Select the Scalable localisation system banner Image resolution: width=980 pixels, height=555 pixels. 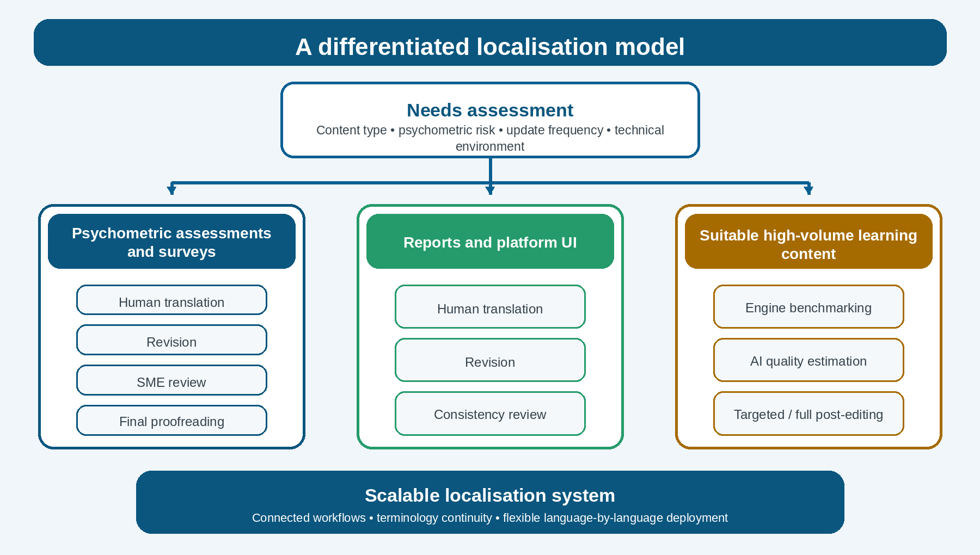pos(490,502)
